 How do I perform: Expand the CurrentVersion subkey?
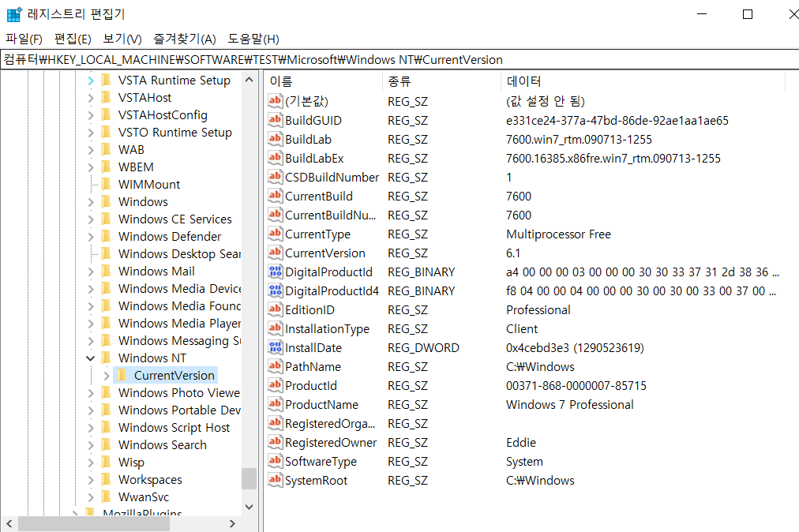tap(106, 376)
